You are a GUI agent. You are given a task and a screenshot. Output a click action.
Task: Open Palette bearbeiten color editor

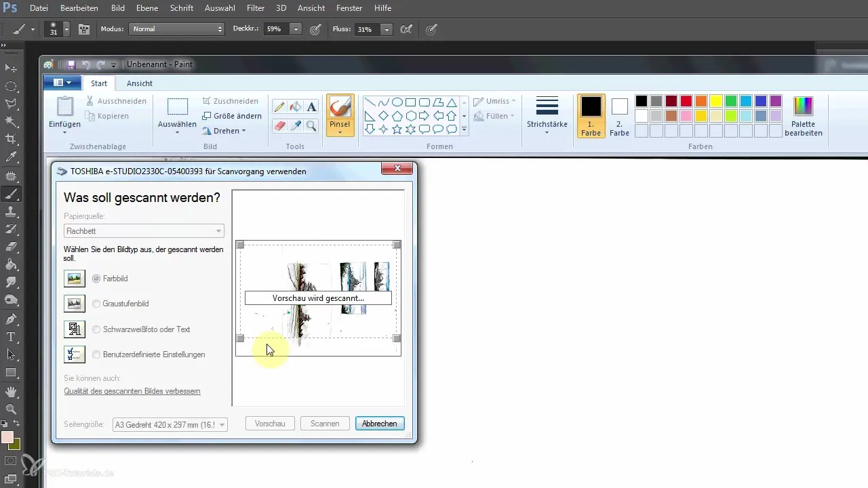[803, 117]
